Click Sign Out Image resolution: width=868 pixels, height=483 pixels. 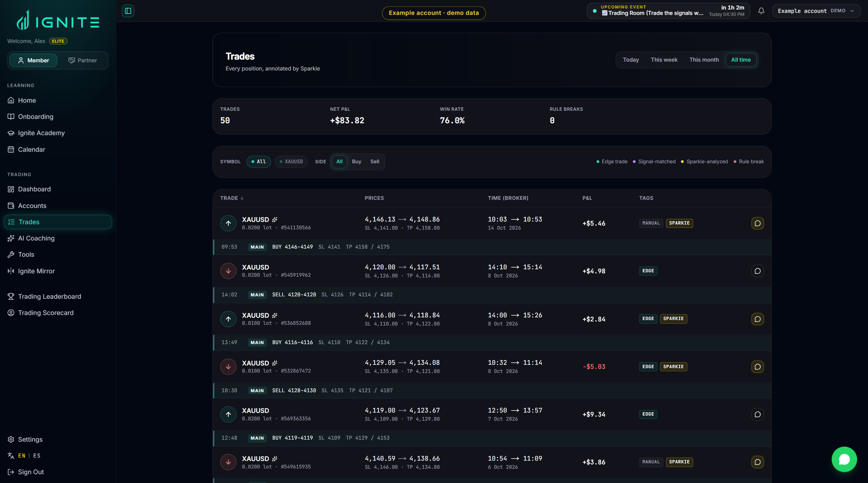pos(58,472)
